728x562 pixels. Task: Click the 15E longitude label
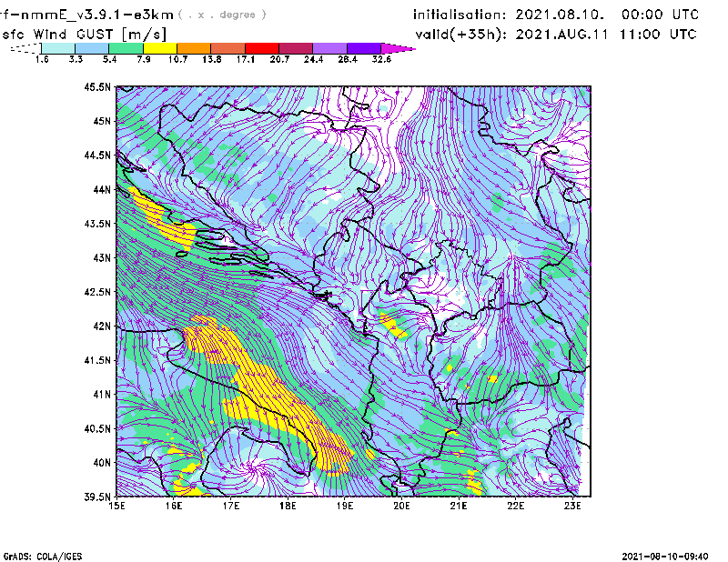(x=116, y=506)
